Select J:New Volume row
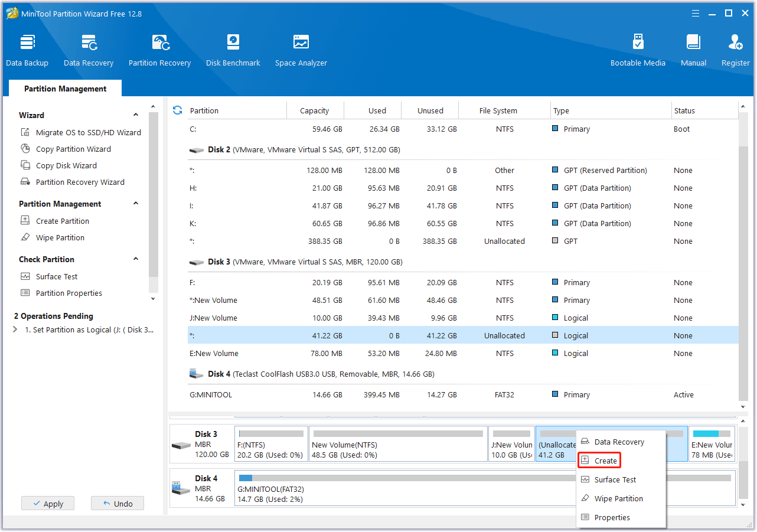The height and width of the screenshot is (532, 757). pyautogui.click(x=463, y=318)
